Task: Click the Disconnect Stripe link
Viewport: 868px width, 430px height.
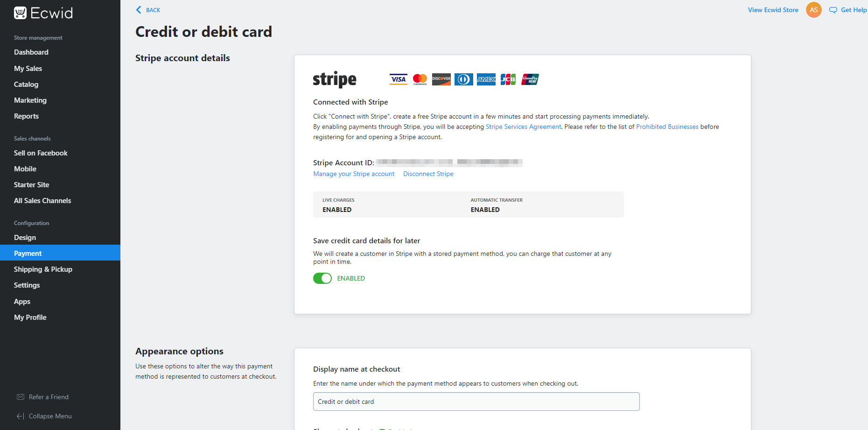Action: click(428, 174)
